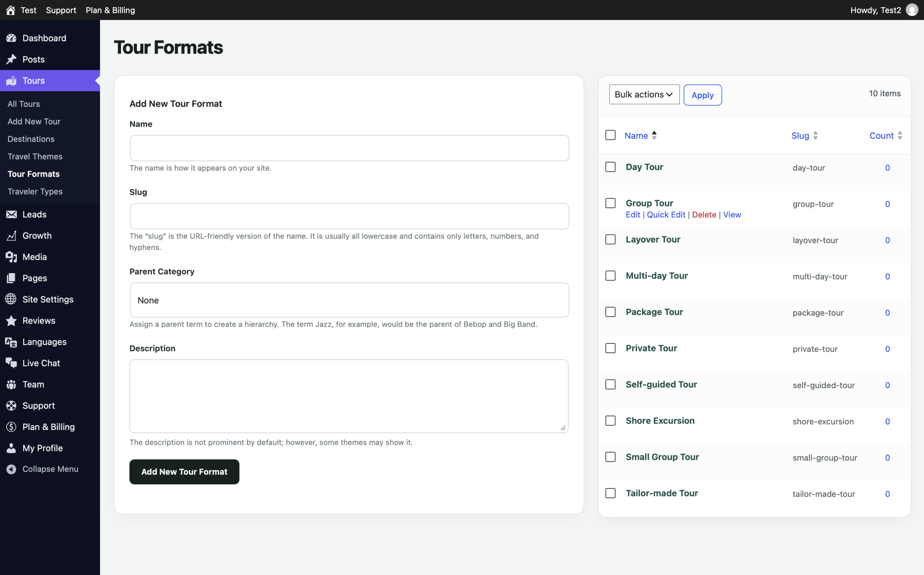Image resolution: width=924 pixels, height=575 pixels.
Task: Click the Quick Edit link under Group Tour
Action: (x=666, y=215)
